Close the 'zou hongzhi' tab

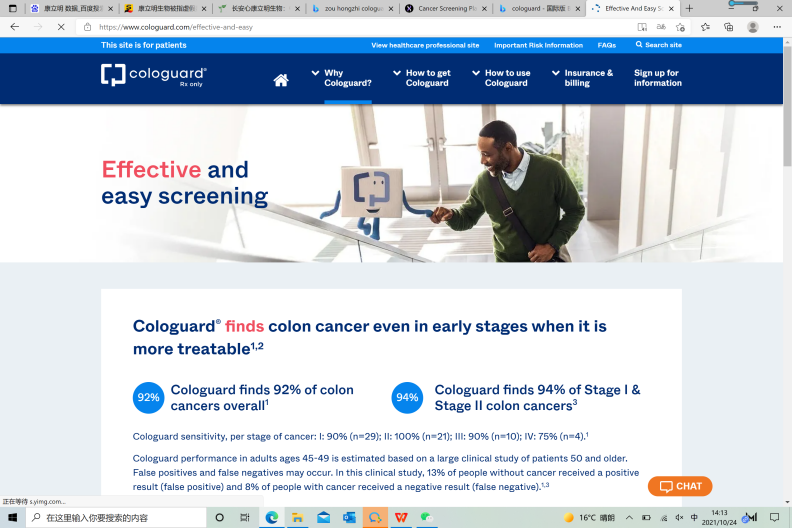(391, 9)
